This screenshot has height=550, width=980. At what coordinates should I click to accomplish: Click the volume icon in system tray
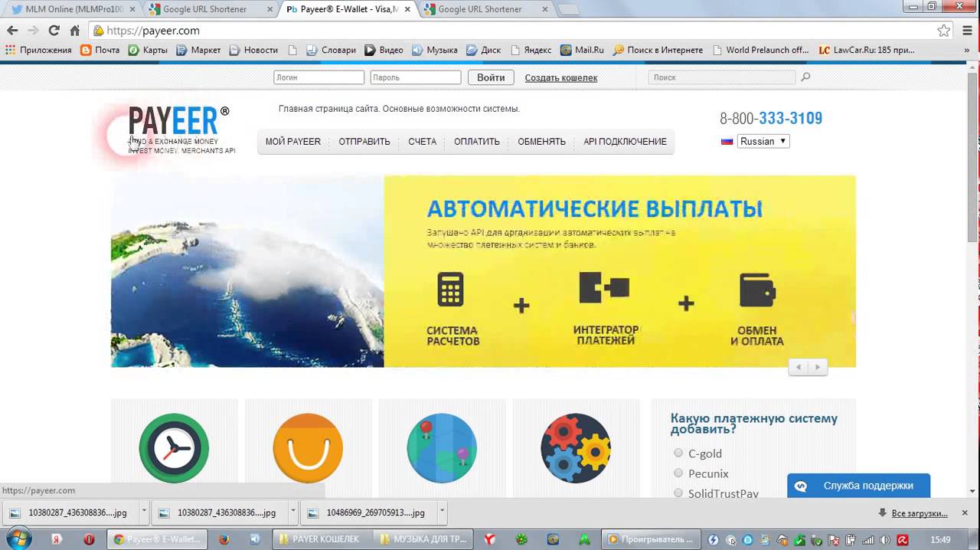(x=887, y=539)
